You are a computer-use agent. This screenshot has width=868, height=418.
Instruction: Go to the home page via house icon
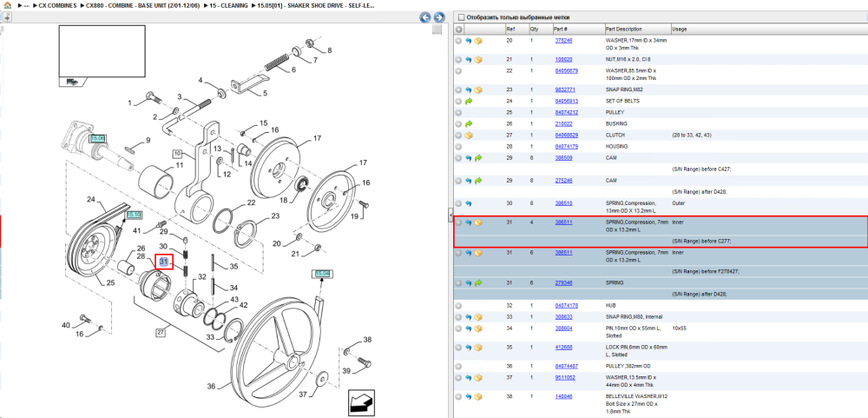[7, 5]
